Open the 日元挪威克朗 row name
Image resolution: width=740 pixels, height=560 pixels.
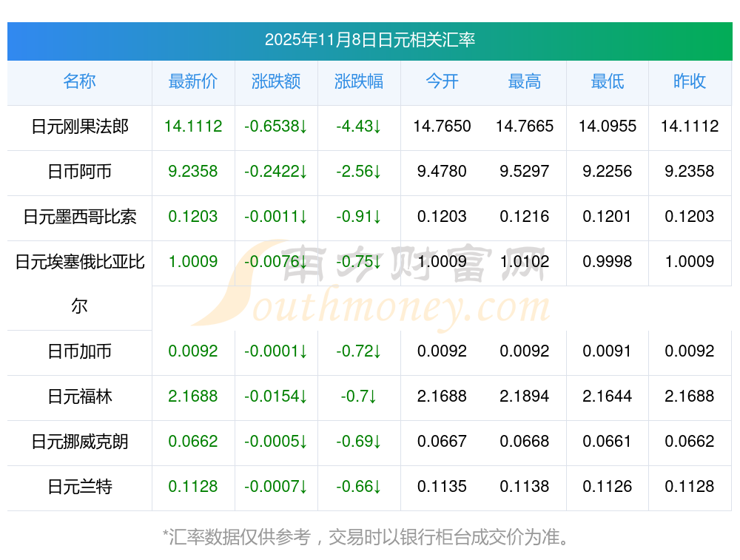[x=80, y=442]
